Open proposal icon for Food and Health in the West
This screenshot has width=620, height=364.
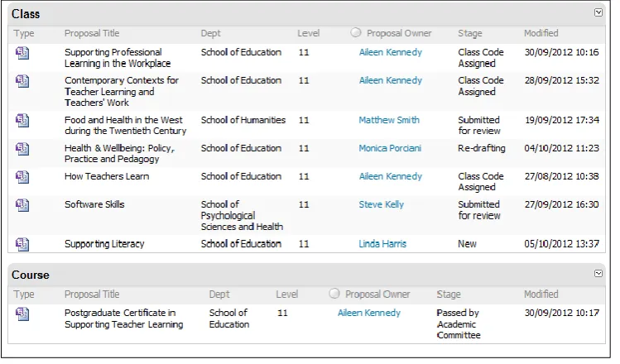pyautogui.click(x=22, y=121)
